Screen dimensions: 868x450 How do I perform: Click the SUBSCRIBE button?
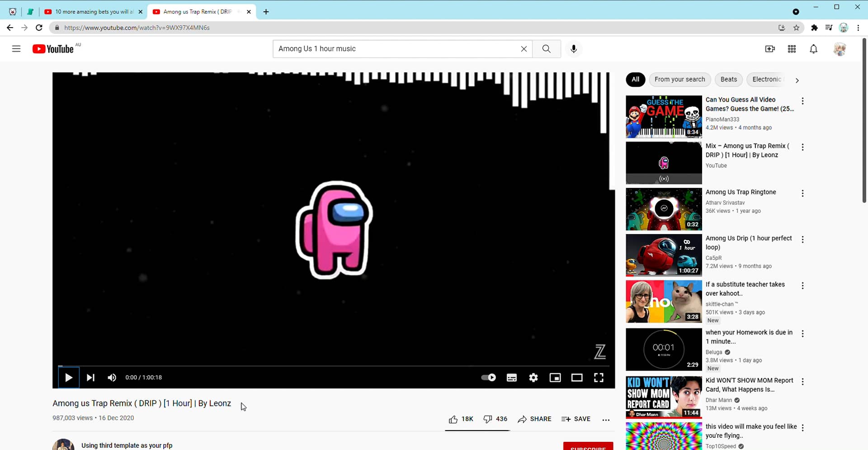tap(588, 447)
